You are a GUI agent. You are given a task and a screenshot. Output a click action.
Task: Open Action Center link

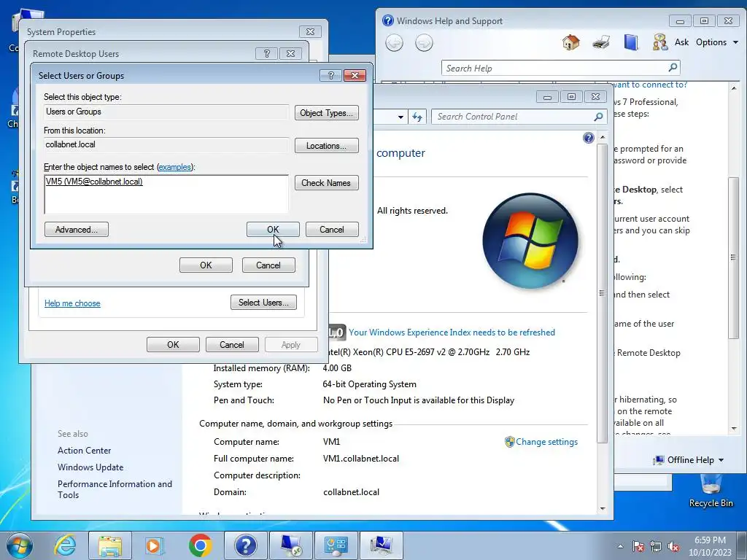pyautogui.click(x=85, y=451)
